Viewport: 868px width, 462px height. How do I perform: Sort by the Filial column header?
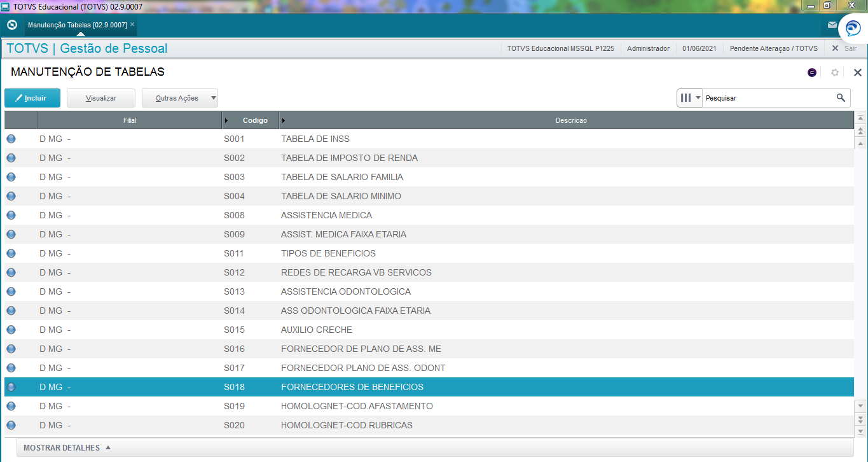[130, 120]
